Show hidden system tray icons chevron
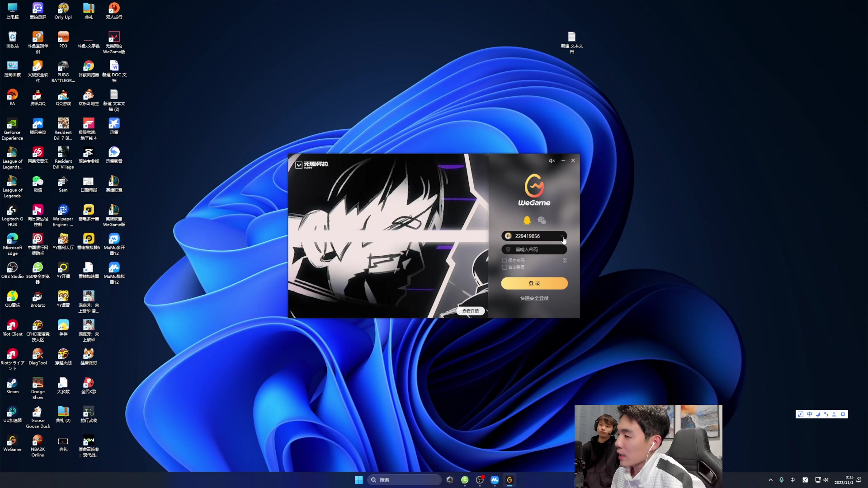 pyautogui.click(x=770, y=480)
